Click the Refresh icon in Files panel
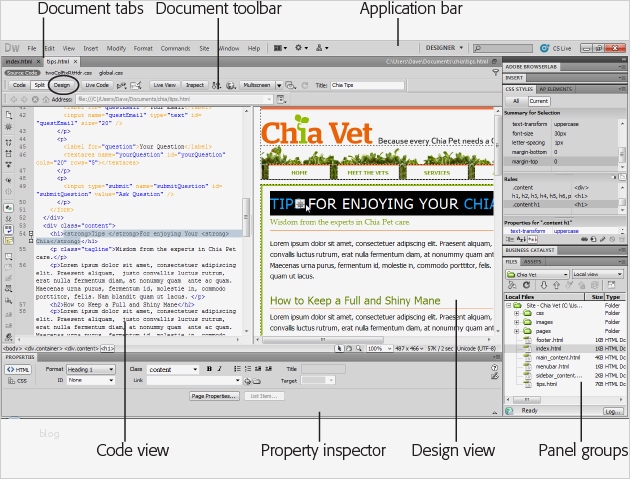The width and height of the screenshot is (630, 479). click(526, 285)
